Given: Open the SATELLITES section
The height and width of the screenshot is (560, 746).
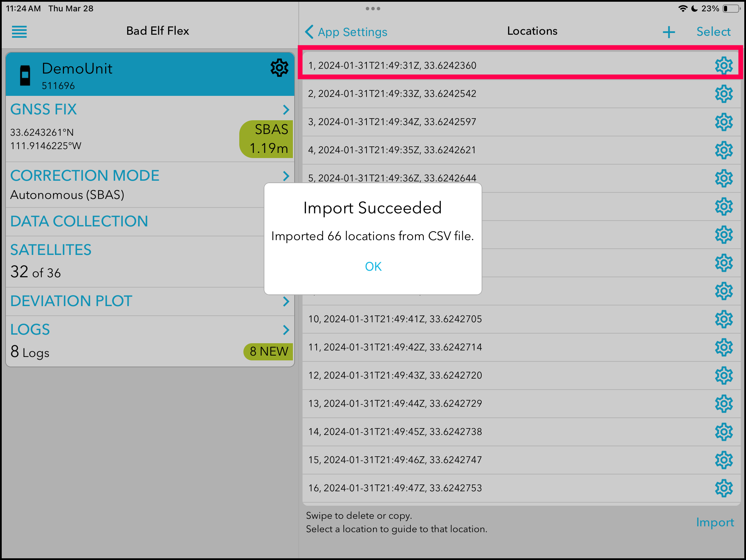Looking at the screenshot, I should pyautogui.click(x=51, y=250).
